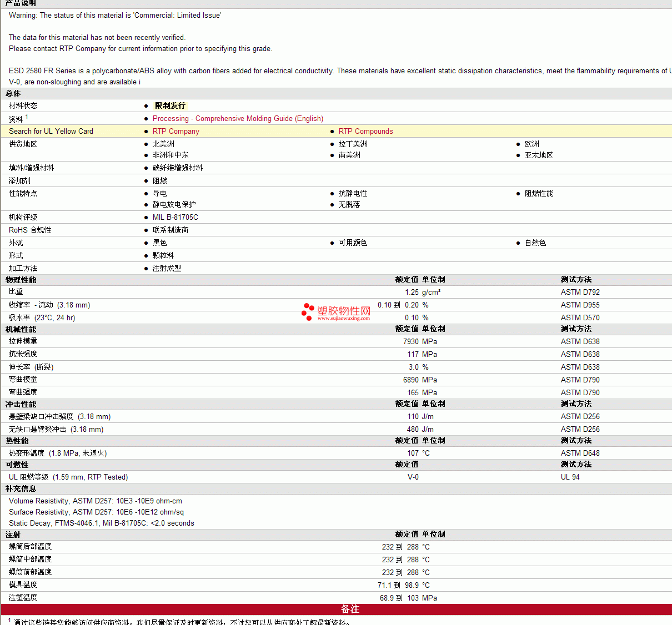Click the 导电 feature entry

point(159,193)
